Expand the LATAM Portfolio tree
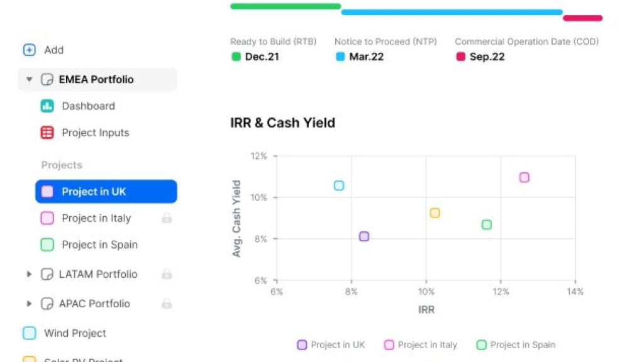 click(x=29, y=274)
